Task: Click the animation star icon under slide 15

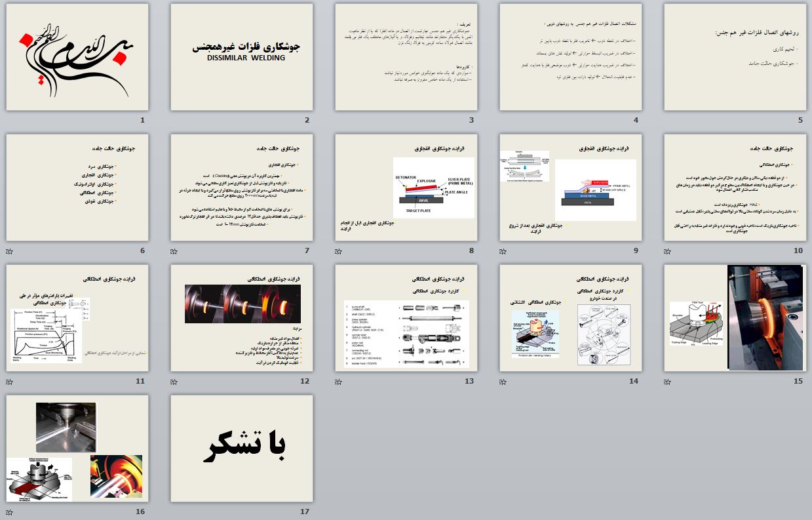Action: coord(667,382)
